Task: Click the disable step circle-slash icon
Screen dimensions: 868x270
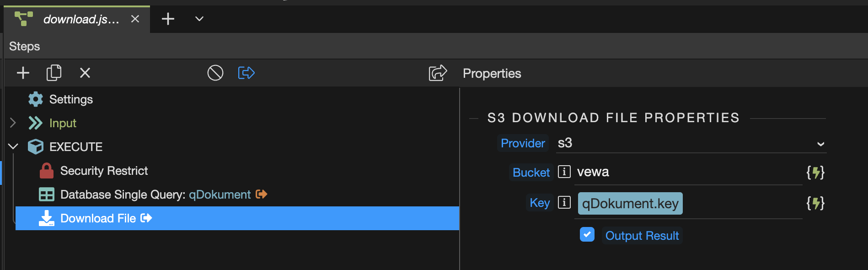Action: [x=215, y=73]
